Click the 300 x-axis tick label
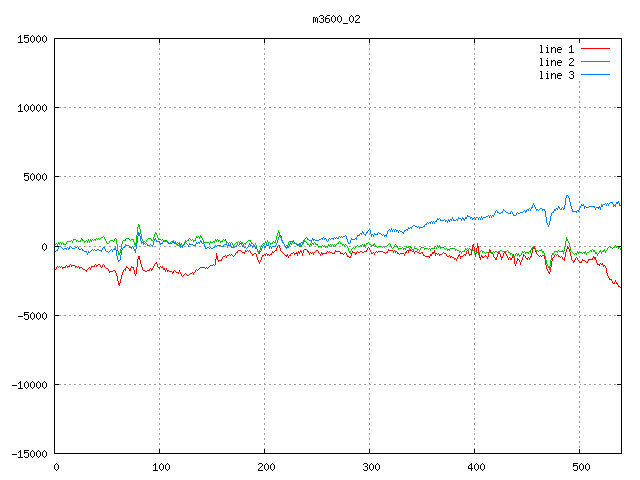 point(370,466)
